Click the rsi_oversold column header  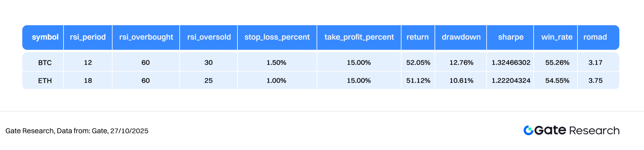pos(209,37)
